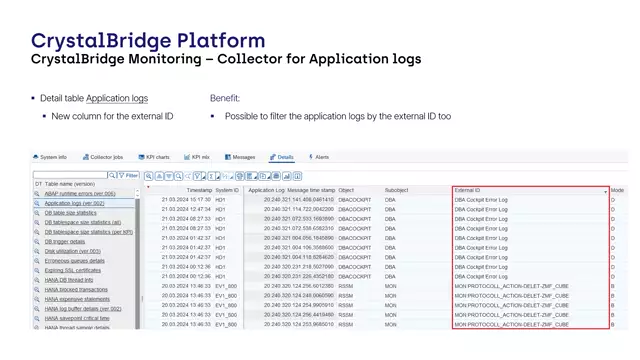This screenshot has width=640, height=360.
Task: Sort the table in ascending order
Action: click(x=160, y=176)
